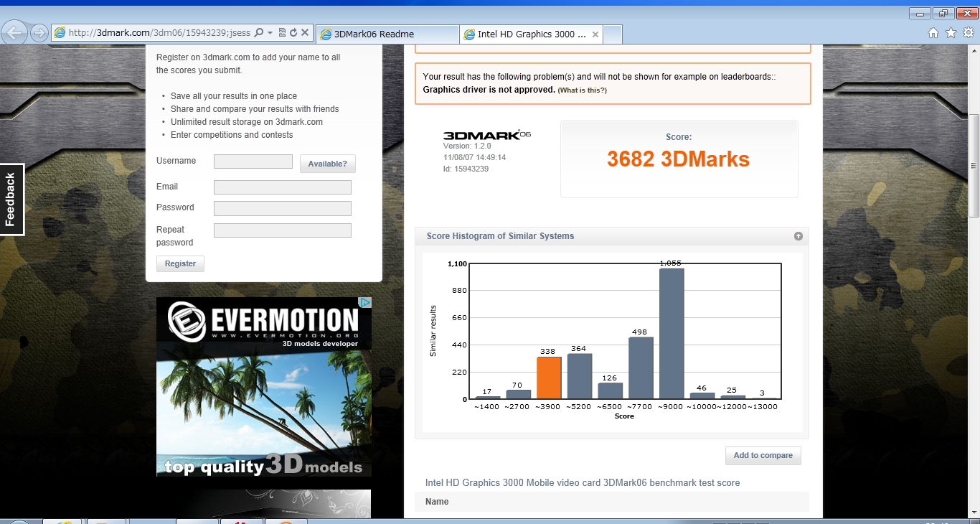Open the Feedback side tab
This screenshot has width=980, height=524.
[11, 200]
